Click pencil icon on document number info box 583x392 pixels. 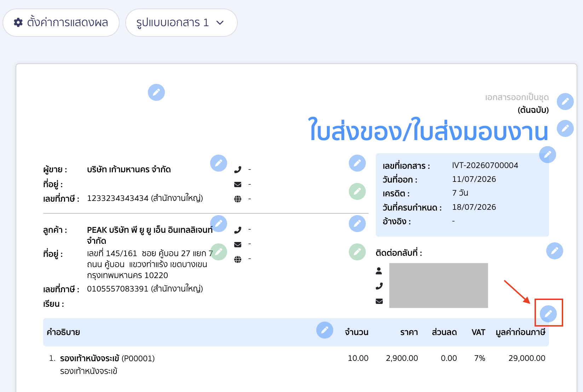pyautogui.click(x=548, y=155)
